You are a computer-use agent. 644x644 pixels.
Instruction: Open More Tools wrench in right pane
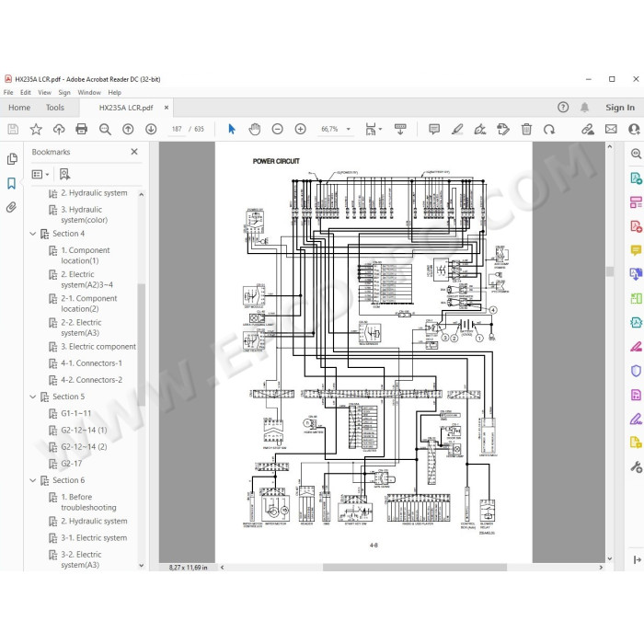tap(636, 467)
